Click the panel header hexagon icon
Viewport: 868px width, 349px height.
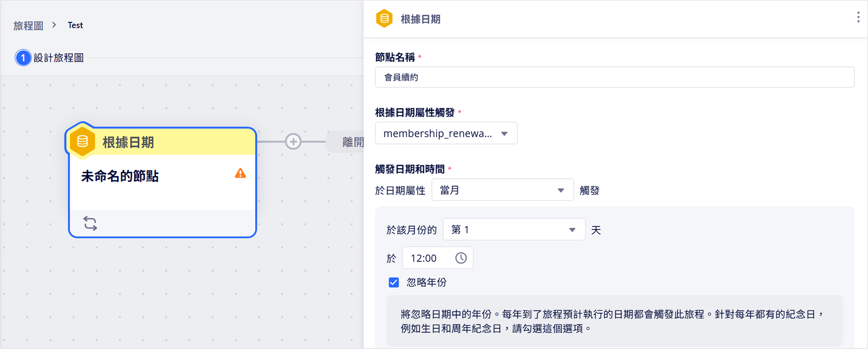click(x=384, y=18)
